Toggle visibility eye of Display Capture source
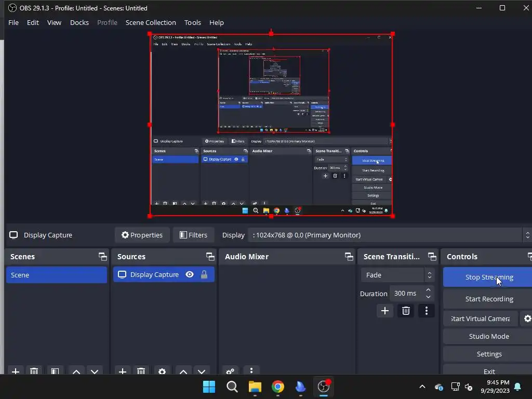Viewport: 532px width, 399px height. click(x=190, y=274)
